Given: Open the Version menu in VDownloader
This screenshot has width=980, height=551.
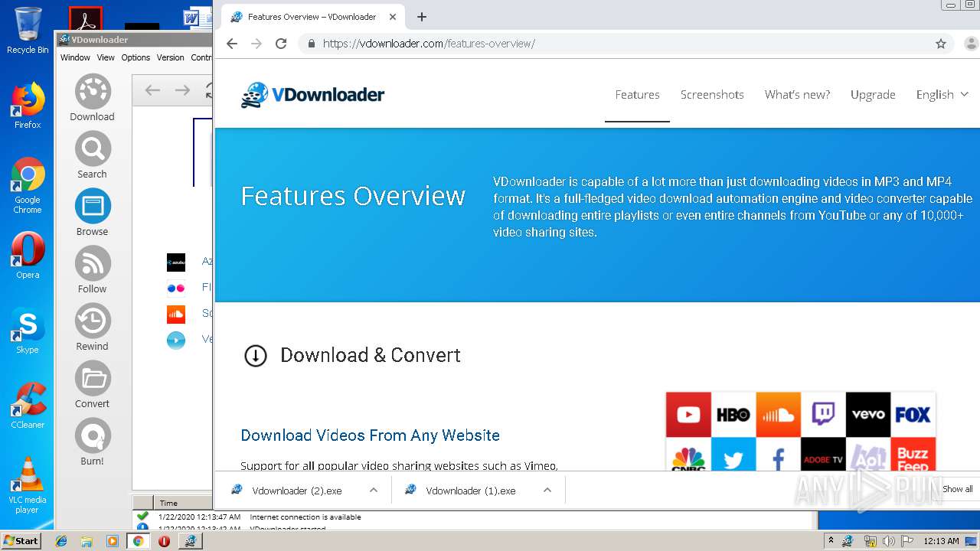Looking at the screenshot, I should pyautogui.click(x=171, y=57).
